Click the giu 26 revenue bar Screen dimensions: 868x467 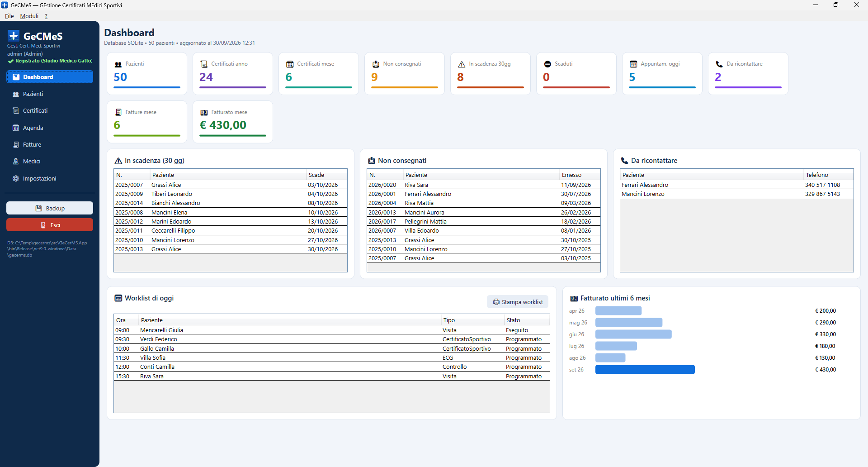633,334
